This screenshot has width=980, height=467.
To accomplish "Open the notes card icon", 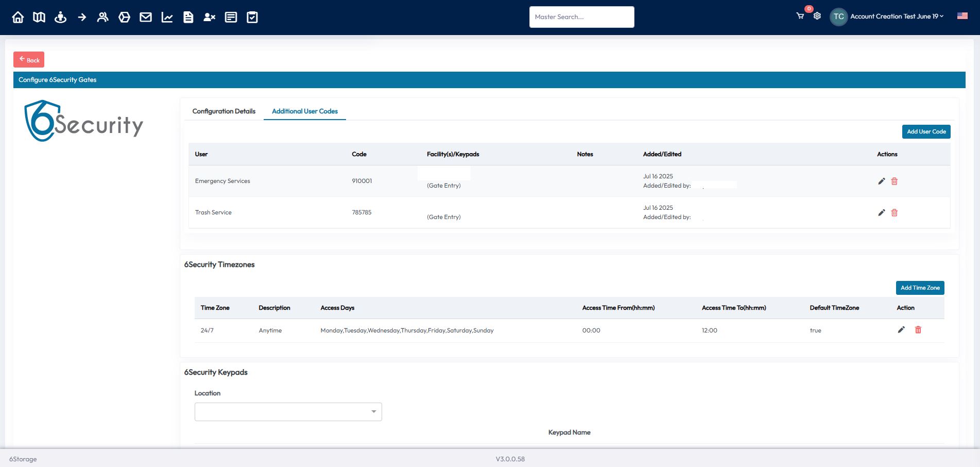I will point(231,17).
